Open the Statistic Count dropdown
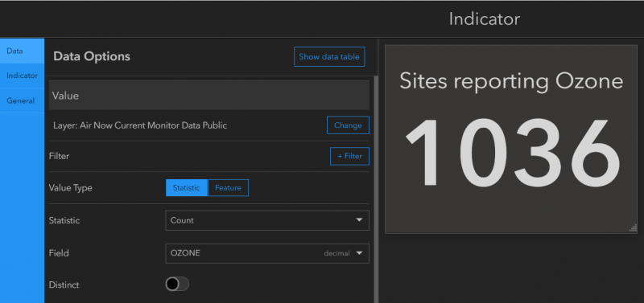644x303 pixels. coord(267,220)
